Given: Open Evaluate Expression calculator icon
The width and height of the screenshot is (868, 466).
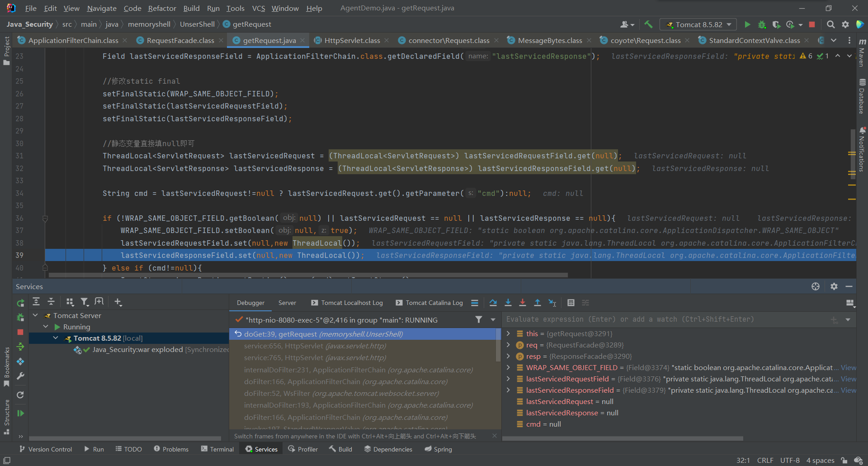Looking at the screenshot, I should point(571,303).
